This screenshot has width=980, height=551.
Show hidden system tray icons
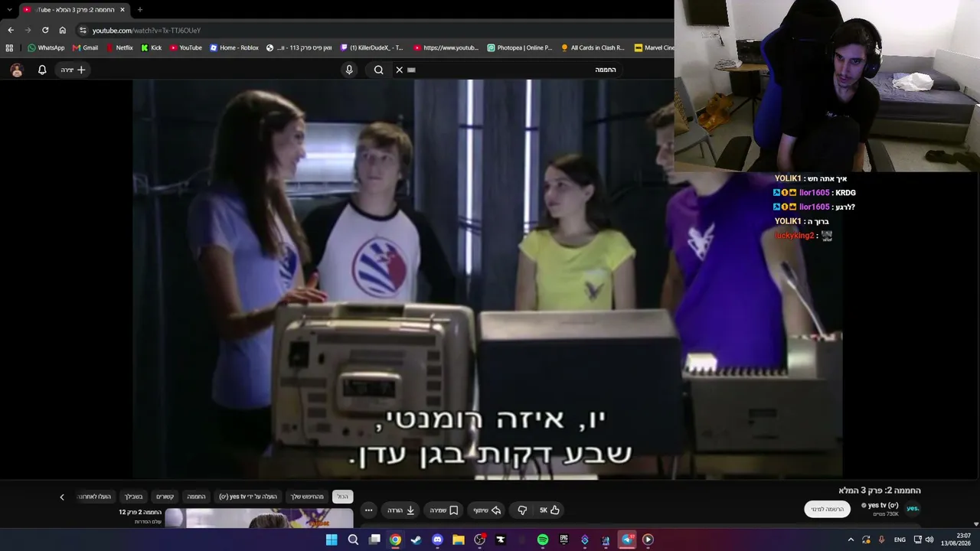851,540
